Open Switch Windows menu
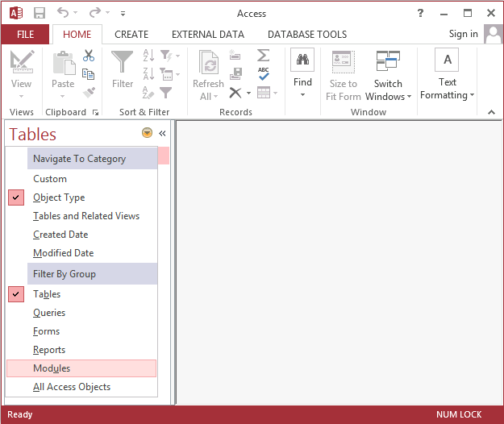504x424 pixels. point(389,76)
